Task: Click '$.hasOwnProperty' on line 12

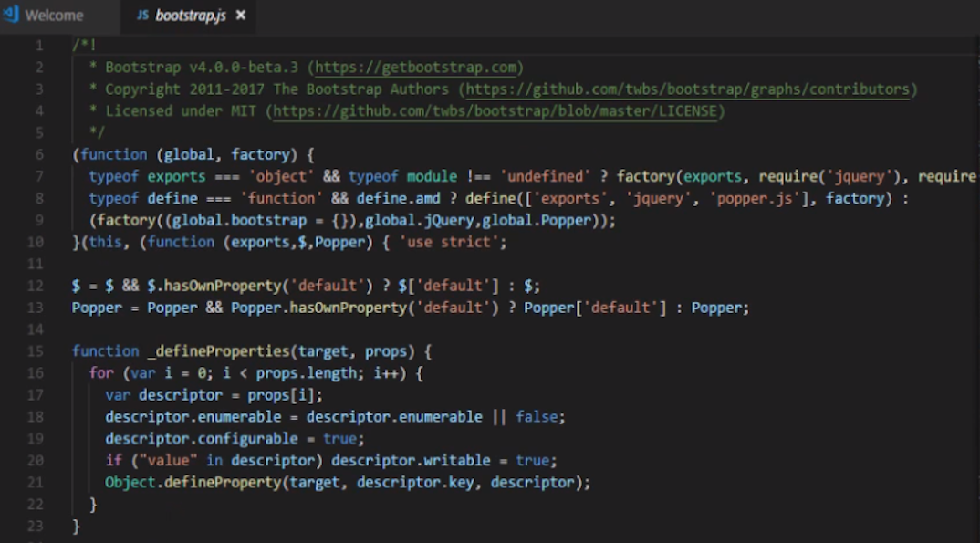Action: point(214,287)
